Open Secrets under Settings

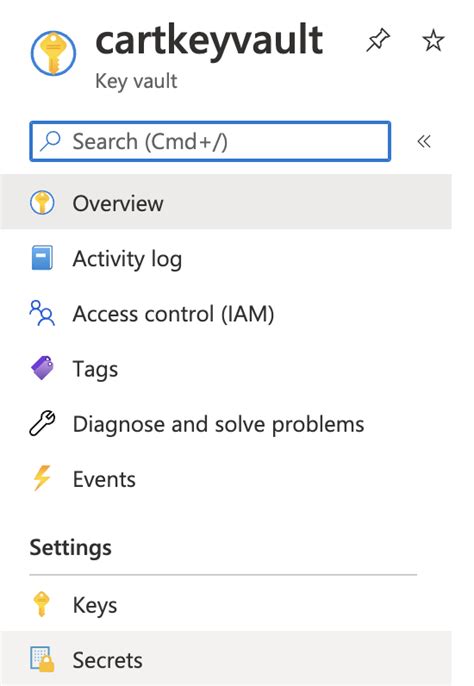[x=226, y=658]
